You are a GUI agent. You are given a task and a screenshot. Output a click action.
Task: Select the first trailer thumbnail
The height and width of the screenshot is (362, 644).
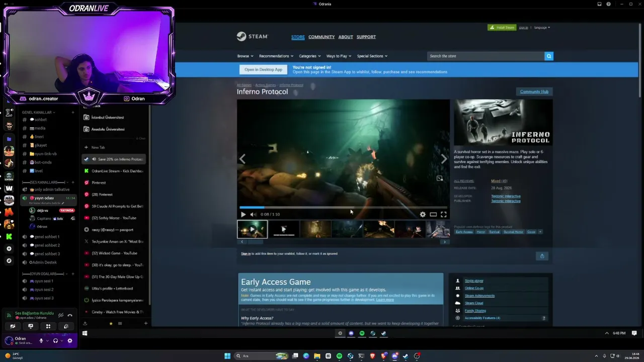[x=252, y=229]
